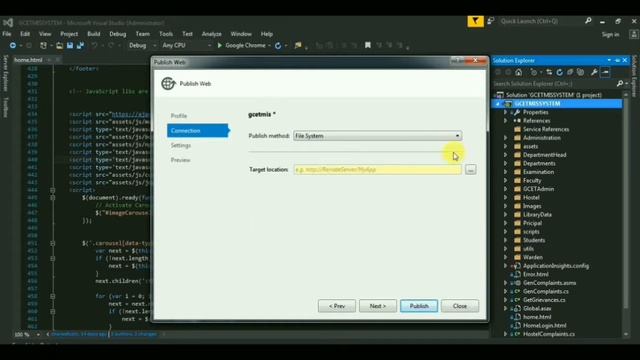Viewport: 640px width, 360px height.
Task: Select the Faculty folder
Action: [532, 180]
